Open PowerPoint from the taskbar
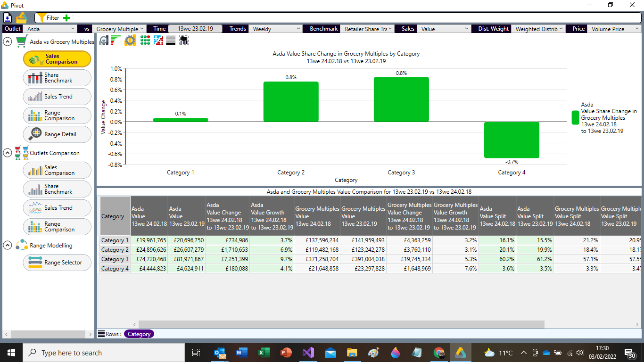The height and width of the screenshot is (362, 644). [x=286, y=353]
